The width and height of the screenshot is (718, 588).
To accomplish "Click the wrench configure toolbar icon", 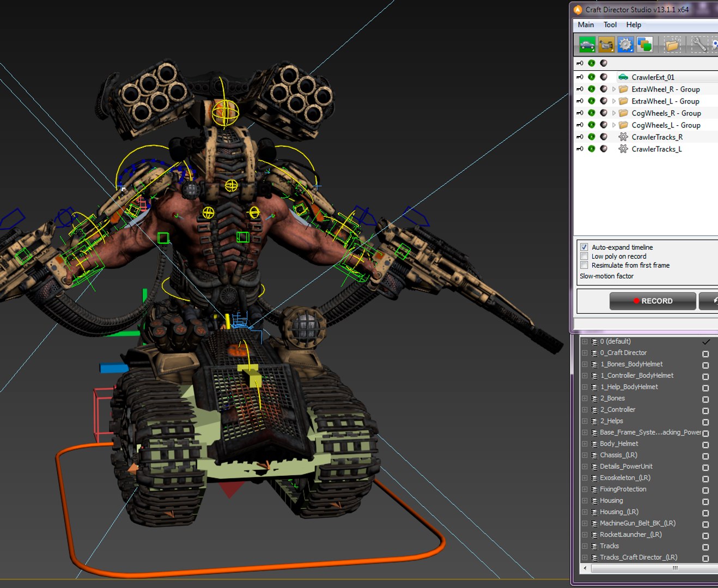I will coord(699,45).
